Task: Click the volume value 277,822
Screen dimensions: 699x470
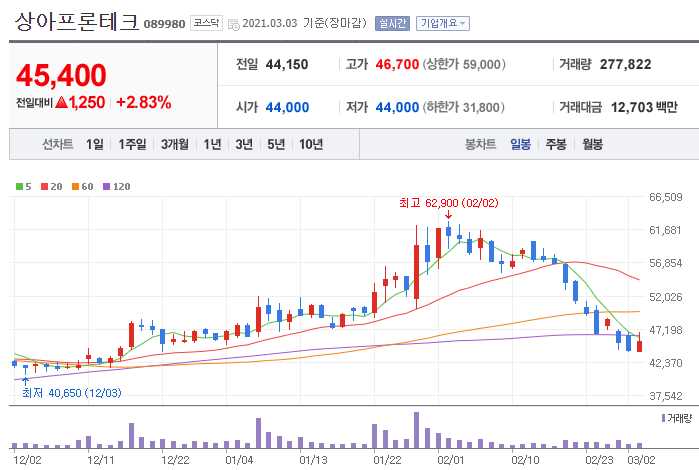Action: tap(625, 65)
